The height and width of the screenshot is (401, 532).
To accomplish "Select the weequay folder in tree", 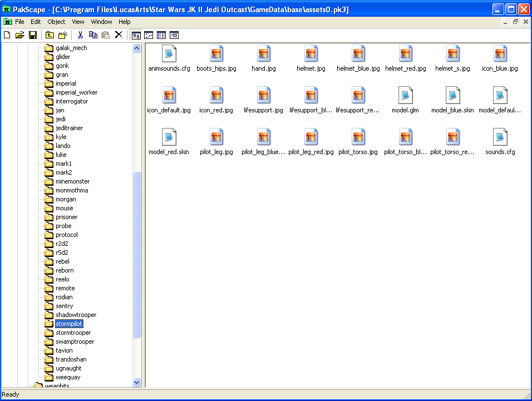I will (x=68, y=377).
